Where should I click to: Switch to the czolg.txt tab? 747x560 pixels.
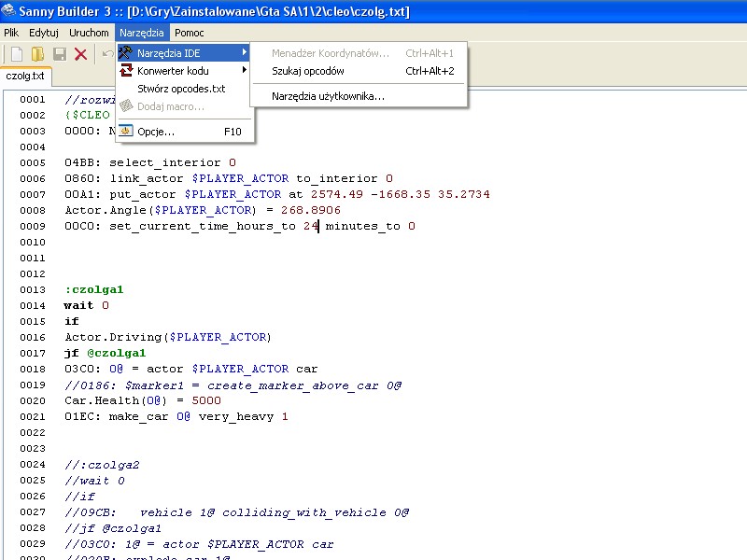pos(26,77)
